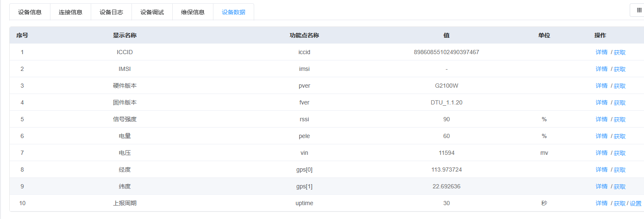Image resolution: width=644 pixels, height=219 pixels.
Task: Open 详情 for the 硬件版本 row
Action: coord(602,86)
